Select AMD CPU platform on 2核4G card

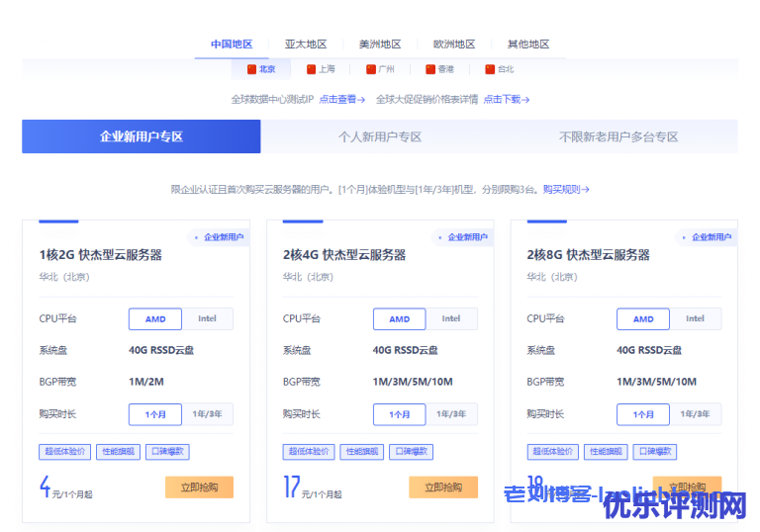[399, 318]
